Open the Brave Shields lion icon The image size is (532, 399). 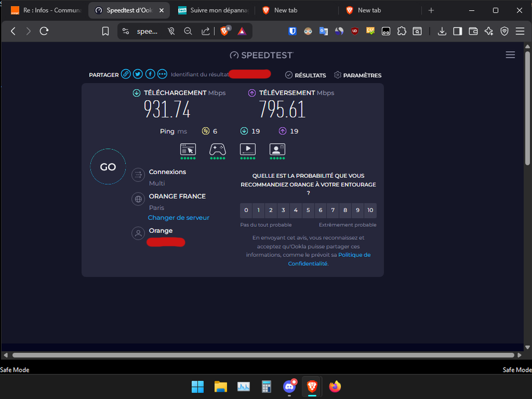coord(225,31)
